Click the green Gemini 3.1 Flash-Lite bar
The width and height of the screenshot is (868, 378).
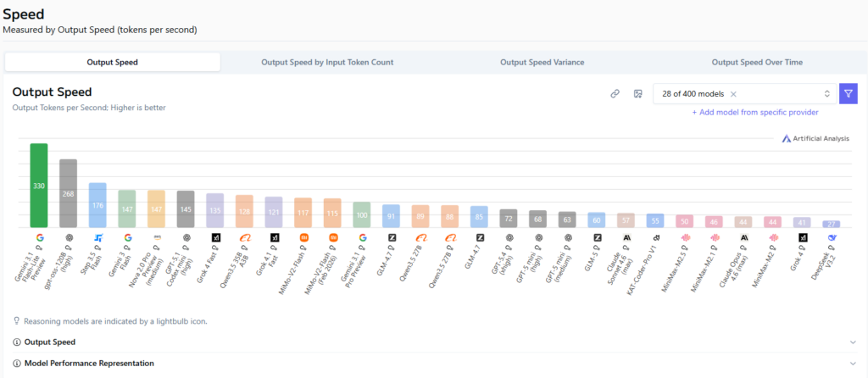(39, 185)
